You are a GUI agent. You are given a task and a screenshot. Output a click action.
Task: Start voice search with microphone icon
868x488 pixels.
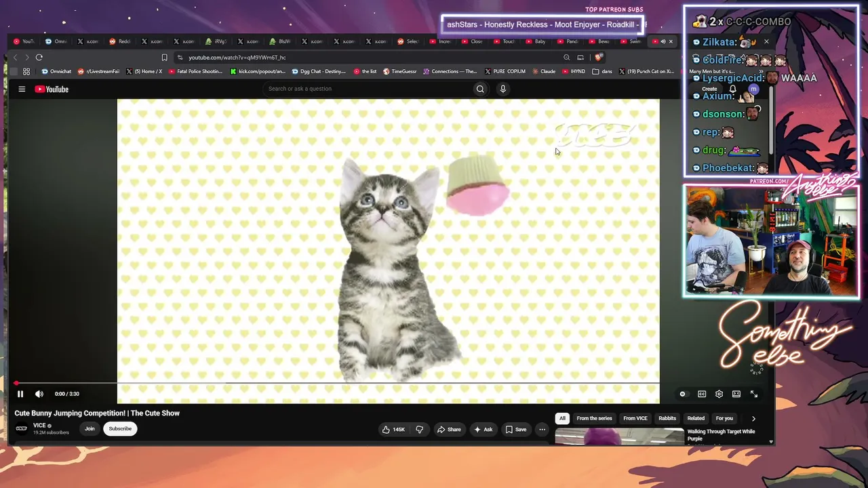click(x=502, y=89)
